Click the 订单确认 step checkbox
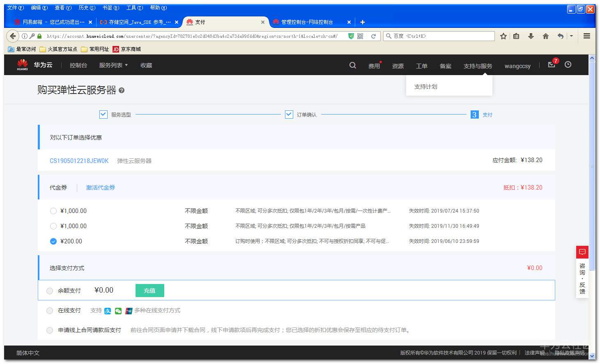The height and width of the screenshot is (364, 600). coord(289,114)
